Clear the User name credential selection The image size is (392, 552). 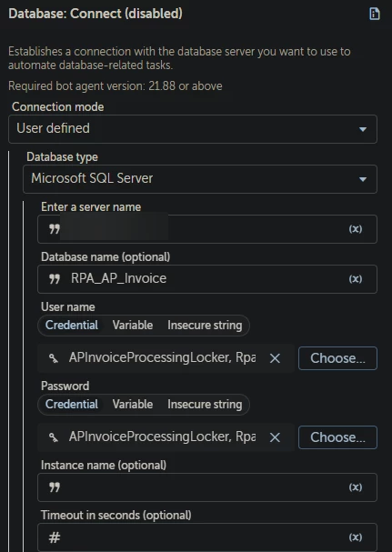click(x=275, y=358)
